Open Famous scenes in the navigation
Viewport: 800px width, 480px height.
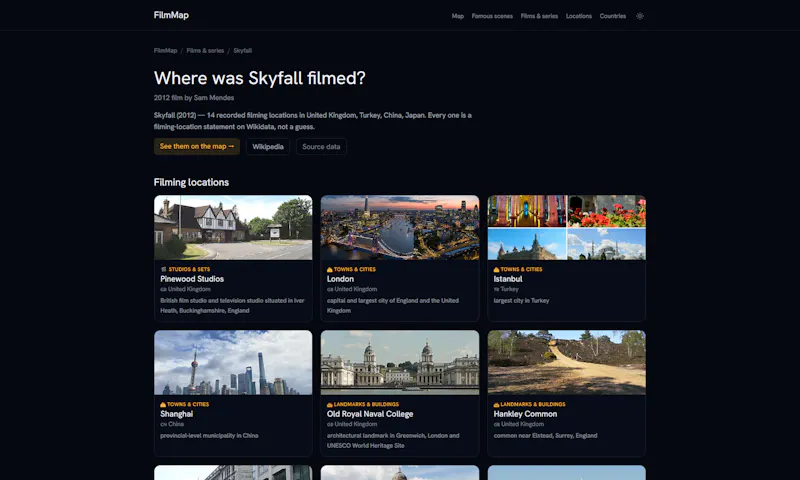(x=492, y=16)
